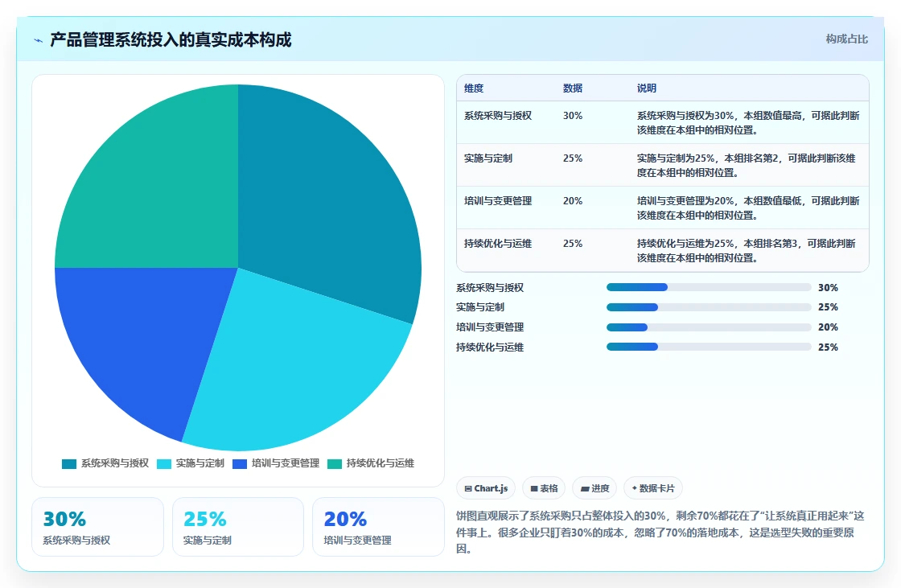
Task: Click description mentioning 本组数值最低
Action: coord(748,208)
